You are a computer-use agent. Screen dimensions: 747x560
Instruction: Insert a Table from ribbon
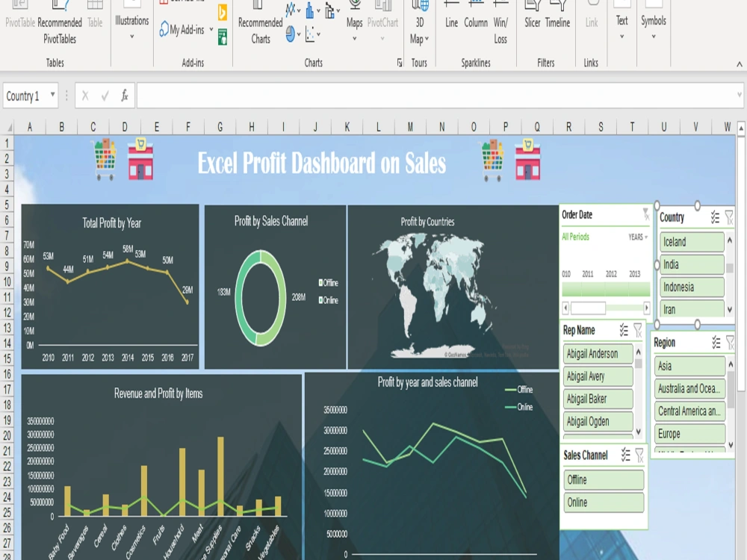pyautogui.click(x=95, y=15)
